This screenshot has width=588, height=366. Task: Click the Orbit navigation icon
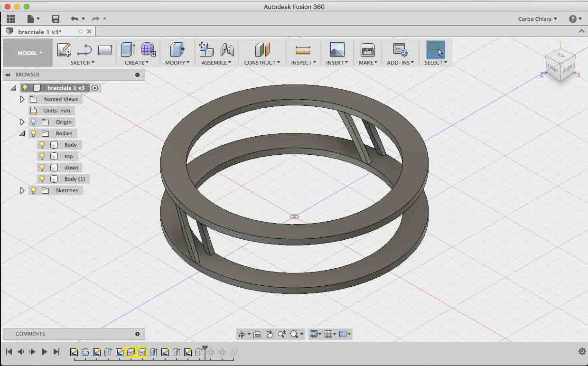point(242,334)
